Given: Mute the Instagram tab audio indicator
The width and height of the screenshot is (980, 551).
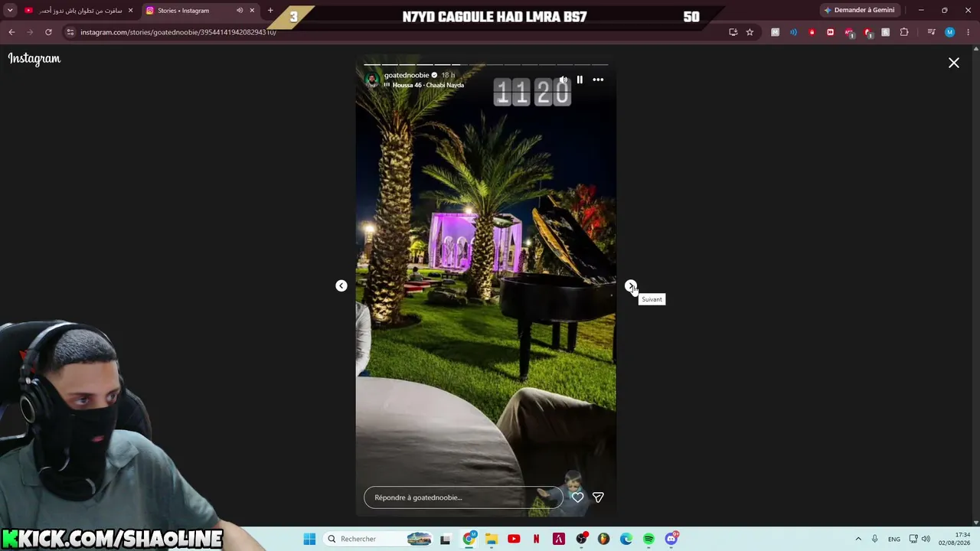Looking at the screenshot, I should [240, 11].
